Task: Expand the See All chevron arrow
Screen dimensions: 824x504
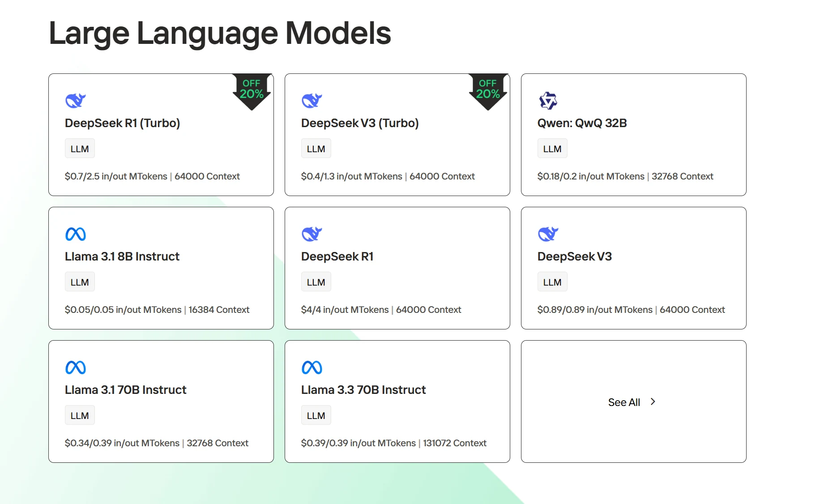Action: click(653, 402)
